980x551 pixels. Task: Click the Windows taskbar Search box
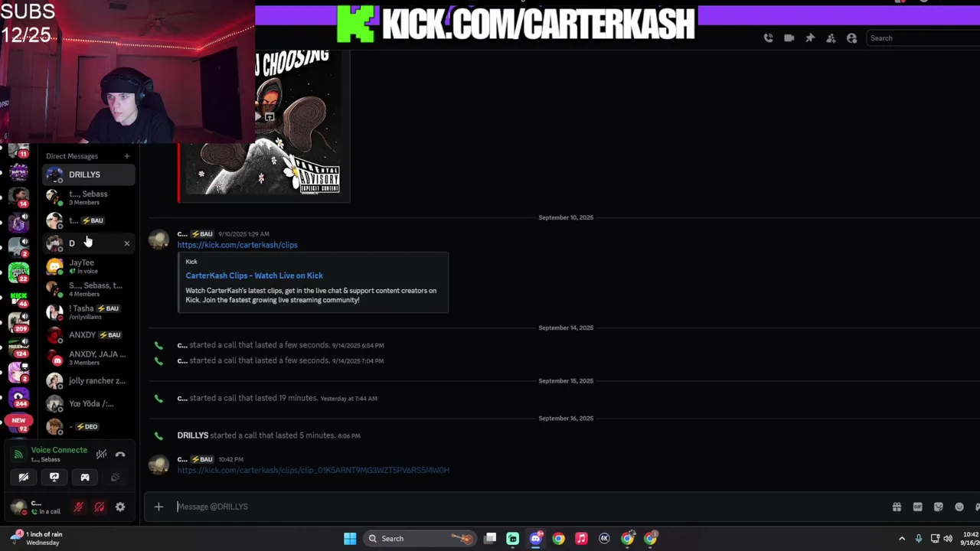pos(418,538)
